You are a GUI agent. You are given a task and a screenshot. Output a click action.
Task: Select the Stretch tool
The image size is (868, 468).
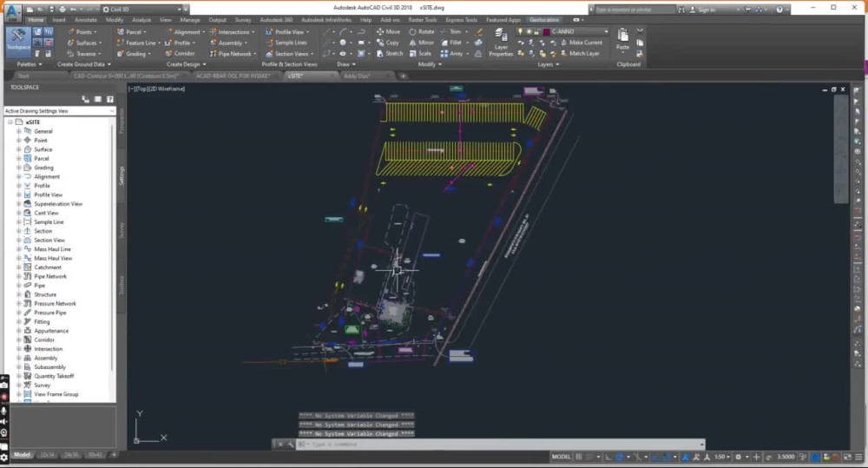(389, 54)
